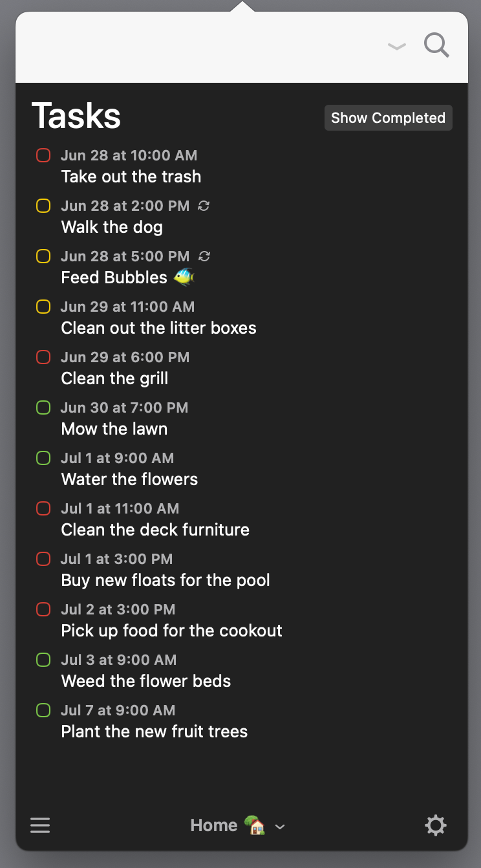Complete the Pick up food for cookout task
The height and width of the screenshot is (868, 481).
[43, 610]
